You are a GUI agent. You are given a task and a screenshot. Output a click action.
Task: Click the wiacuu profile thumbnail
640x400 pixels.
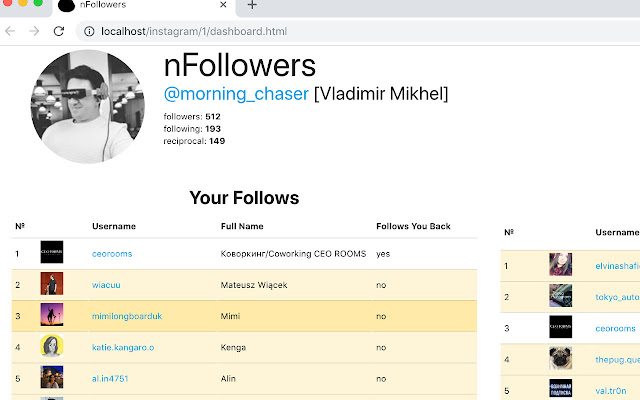coord(51,285)
